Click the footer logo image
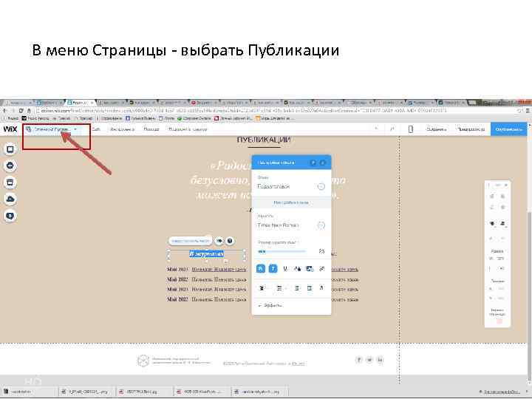 pyautogui.click(x=143, y=361)
